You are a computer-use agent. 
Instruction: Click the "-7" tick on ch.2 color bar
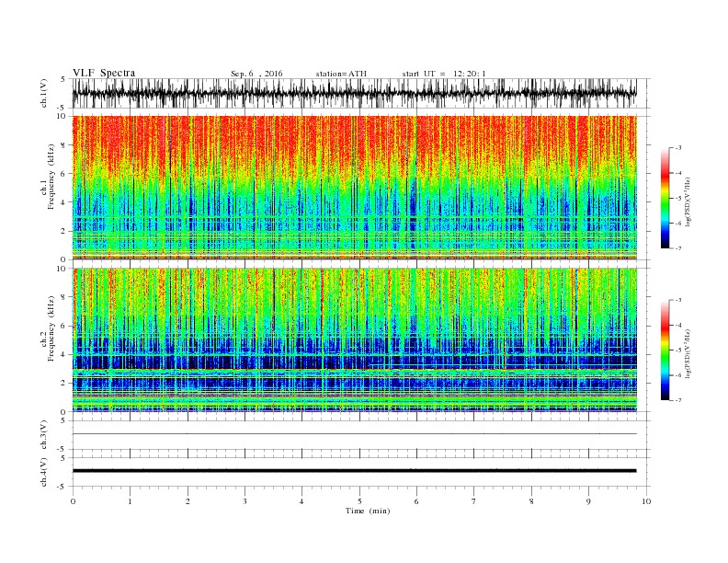coord(677,400)
